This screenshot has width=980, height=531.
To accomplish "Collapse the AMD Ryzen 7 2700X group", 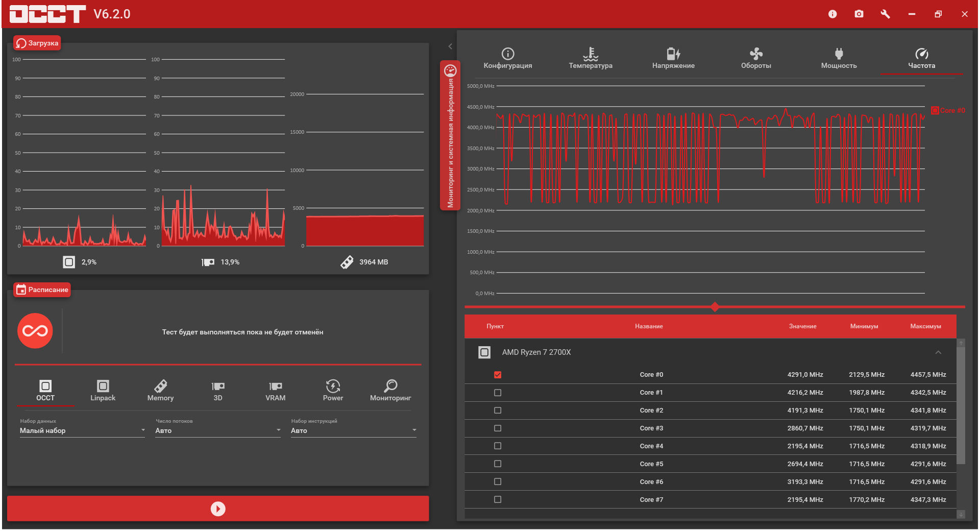I will tap(938, 352).
